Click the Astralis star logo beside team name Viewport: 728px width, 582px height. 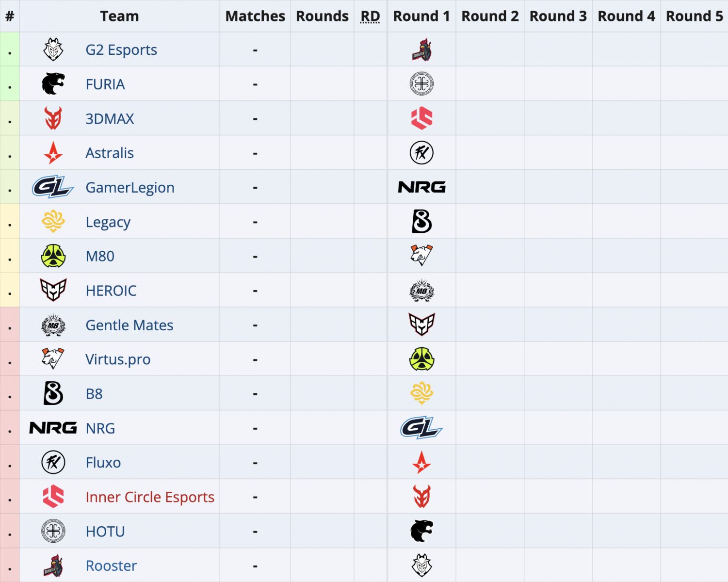[x=53, y=153]
